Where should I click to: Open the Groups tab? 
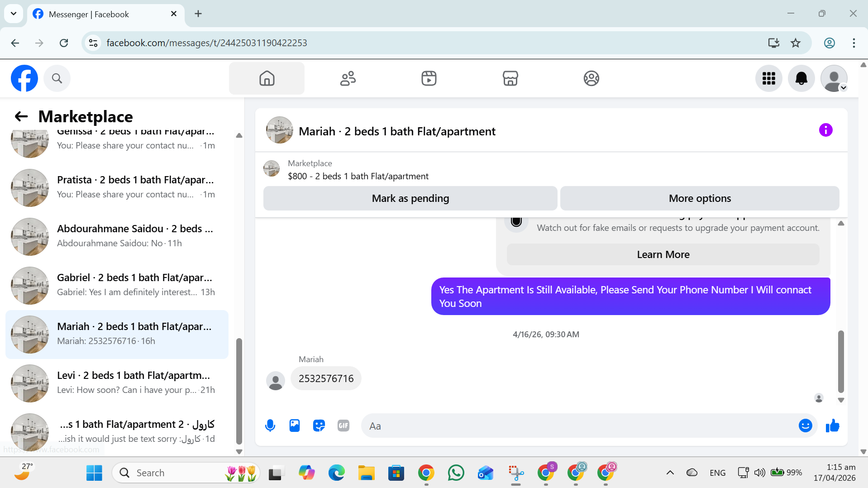tap(591, 78)
